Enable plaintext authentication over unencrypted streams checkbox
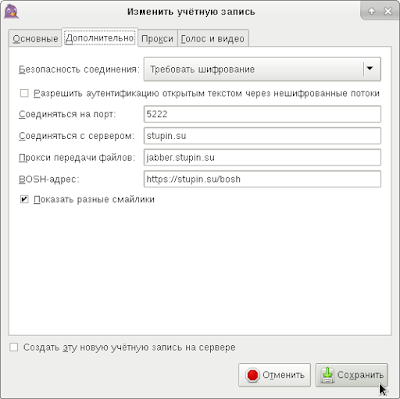 coord(24,93)
